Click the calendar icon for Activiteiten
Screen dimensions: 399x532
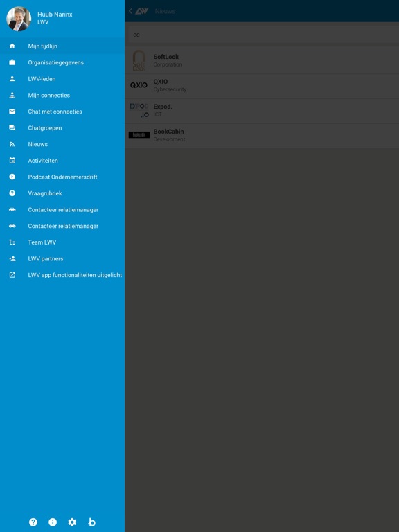point(12,161)
